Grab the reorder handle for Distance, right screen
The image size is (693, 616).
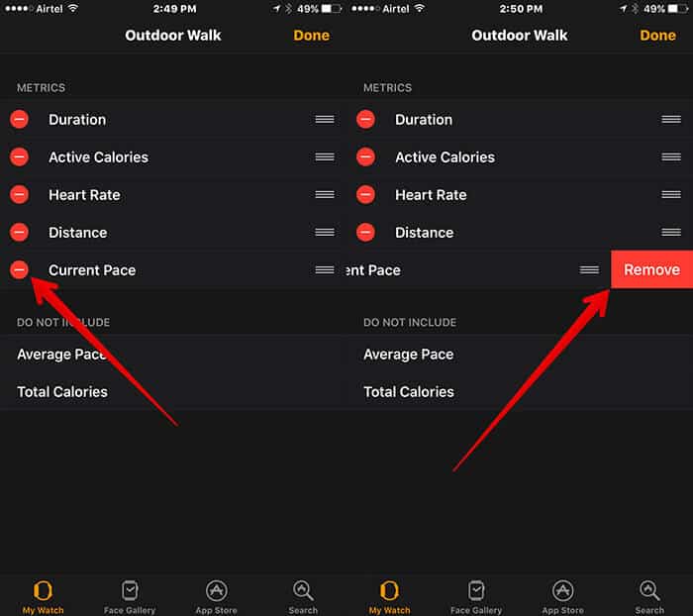point(671,232)
